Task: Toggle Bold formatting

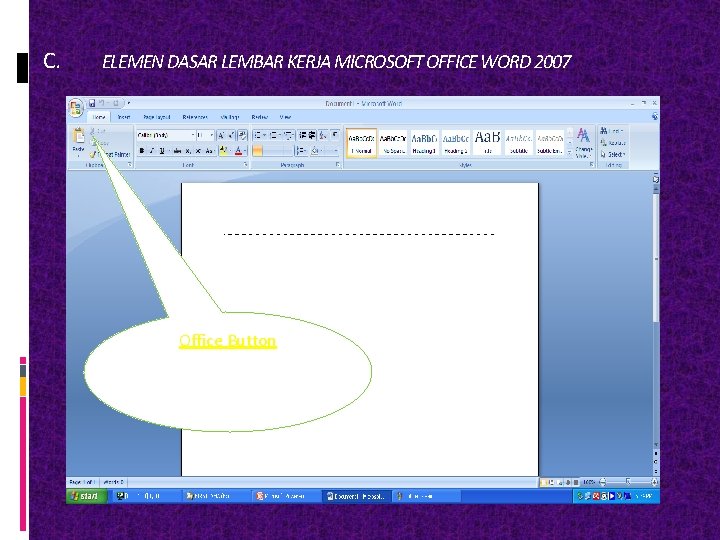Action: pos(142,151)
